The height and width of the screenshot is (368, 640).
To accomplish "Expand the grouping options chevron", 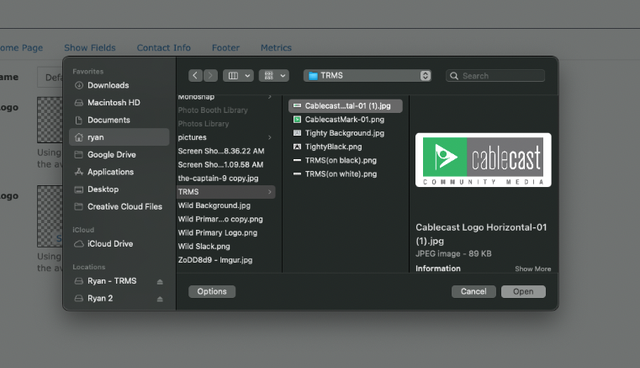I will 282,76.
